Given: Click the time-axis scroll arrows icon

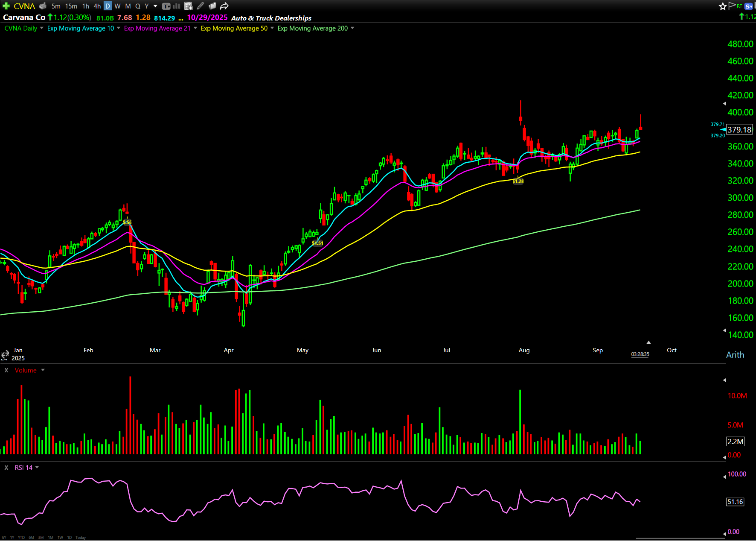Looking at the screenshot, I should (x=5, y=355).
